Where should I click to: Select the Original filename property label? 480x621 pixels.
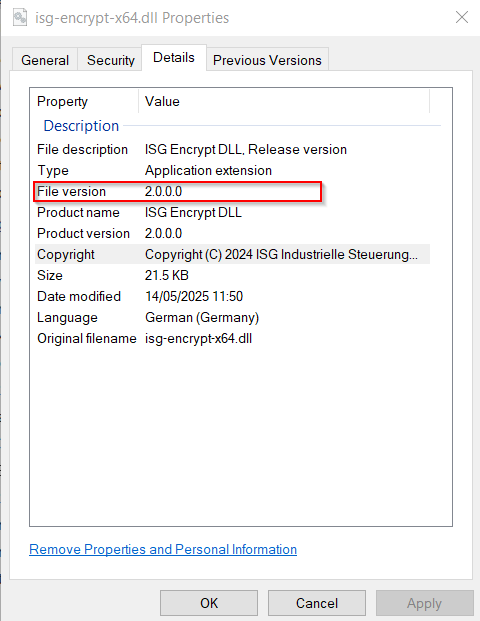click(x=87, y=338)
